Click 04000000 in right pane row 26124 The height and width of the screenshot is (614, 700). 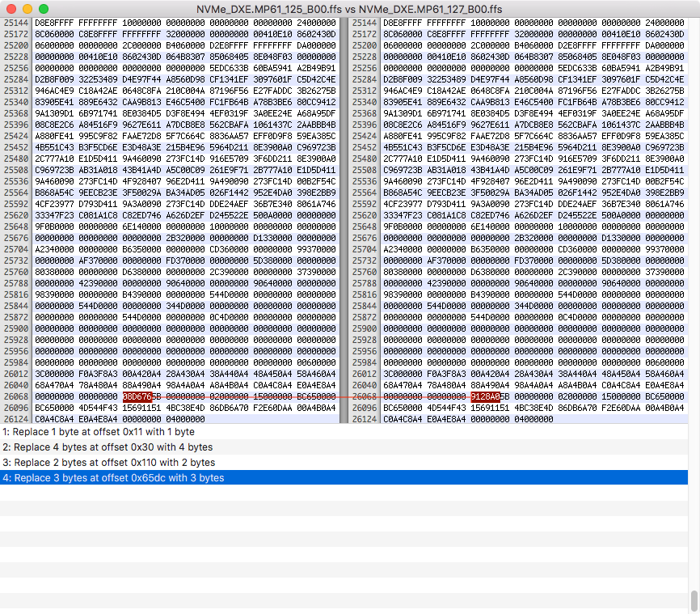[x=534, y=419]
